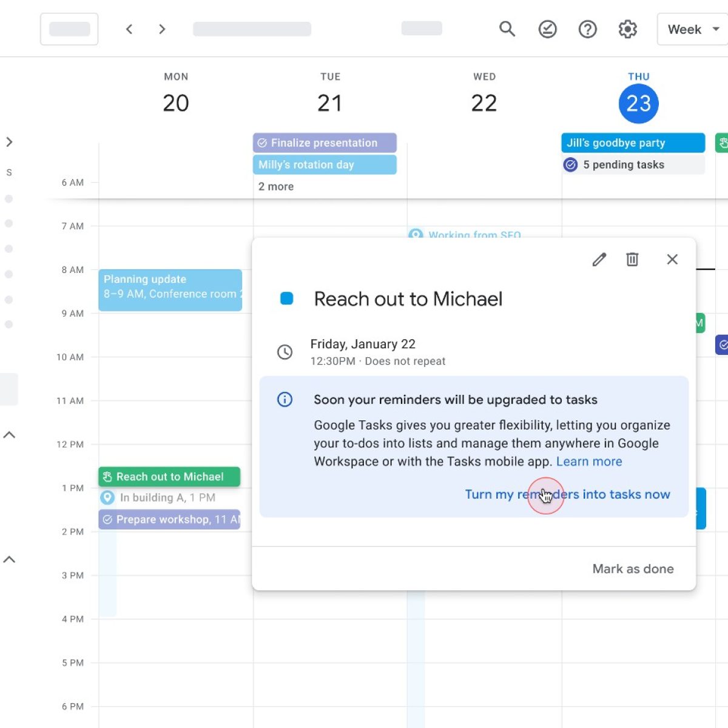Viewport: 728px width, 728px height.
Task: Open the Tasks checkmark icon in header
Action: tap(547, 29)
